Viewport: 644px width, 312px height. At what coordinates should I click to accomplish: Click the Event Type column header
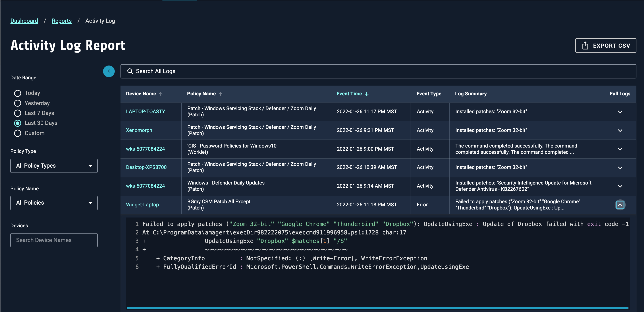[429, 94]
